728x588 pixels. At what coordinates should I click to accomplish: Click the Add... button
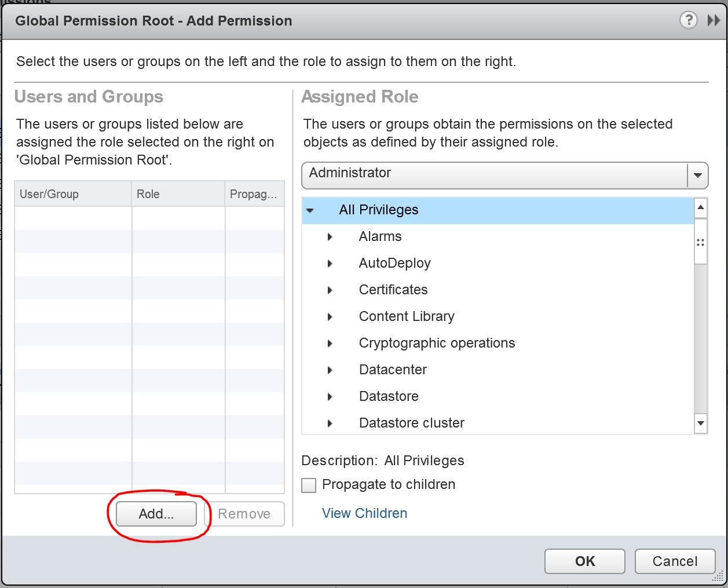tap(156, 514)
